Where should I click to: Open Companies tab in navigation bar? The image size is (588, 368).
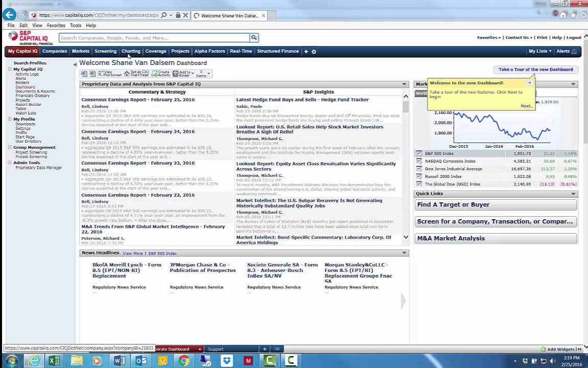point(55,51)
